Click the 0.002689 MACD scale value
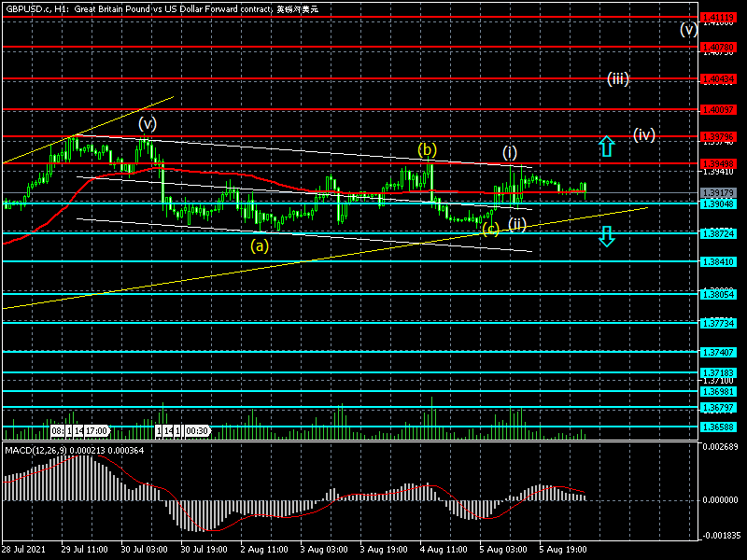 tap(720, 447)
